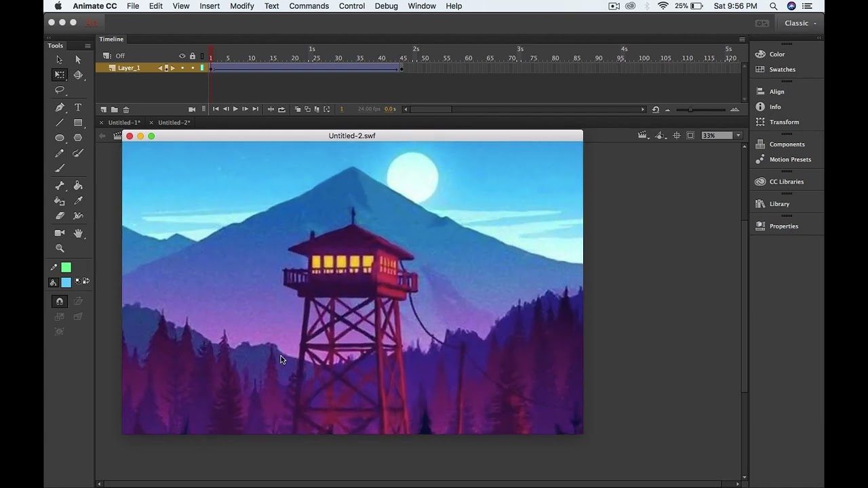Center the stage with crosshair icon
The width and height of the screenshot is (868, 488).
[676, 136]
